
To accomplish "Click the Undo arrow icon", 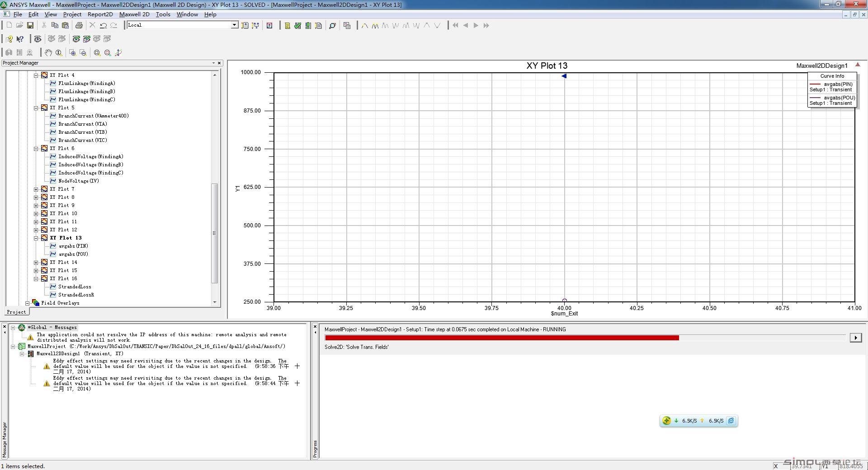I will [x=104, y=25].
